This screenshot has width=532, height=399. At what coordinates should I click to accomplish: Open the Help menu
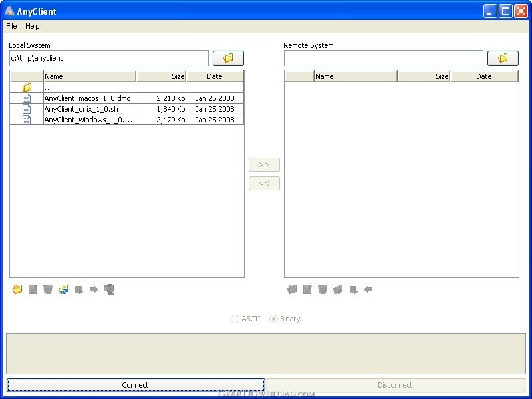(x=32, y=26)
